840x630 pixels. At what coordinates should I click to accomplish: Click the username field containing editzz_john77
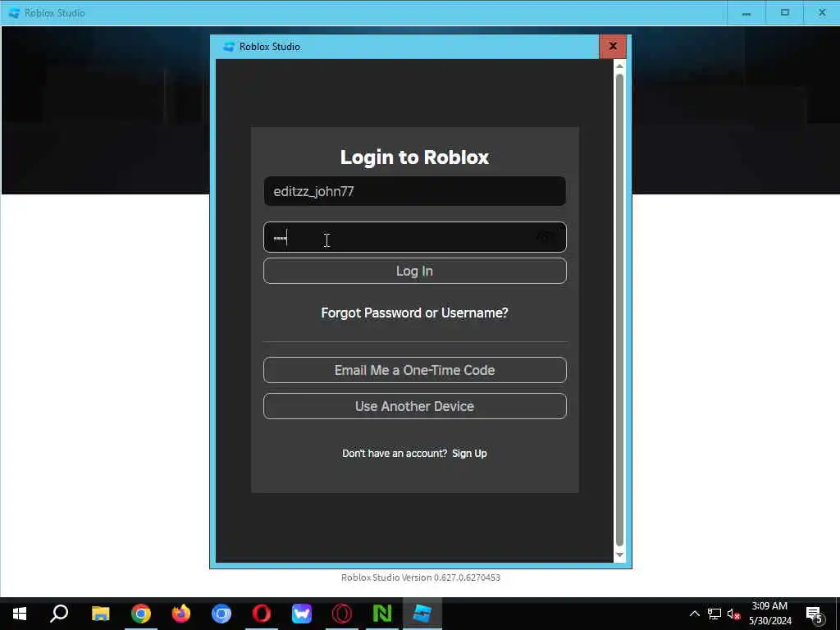[414, 191]
